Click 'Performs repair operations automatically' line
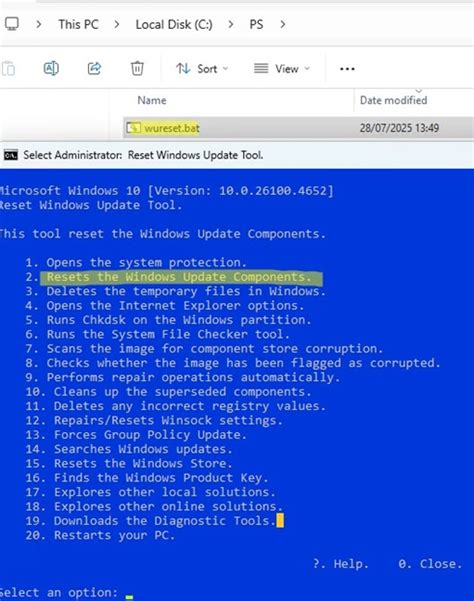This screenshot has width=474, height=601. tap(183, 377)
